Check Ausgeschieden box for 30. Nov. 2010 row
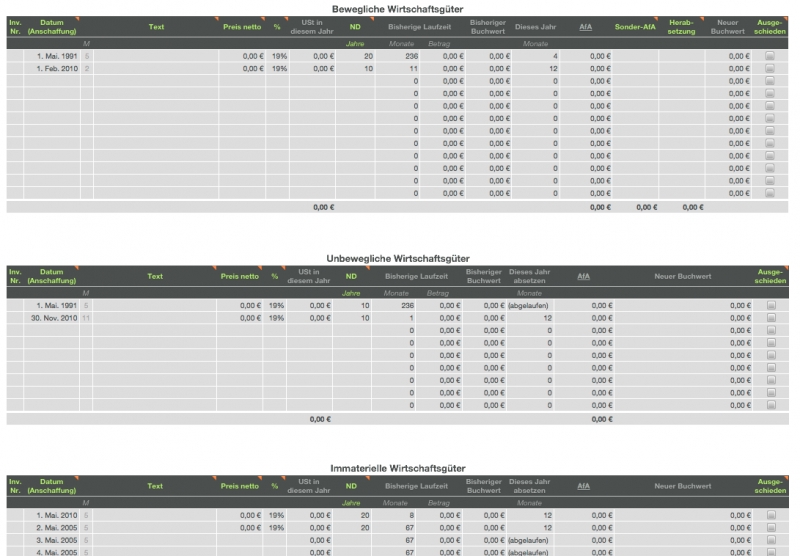 pyautogui.click(x=770, y=318)
